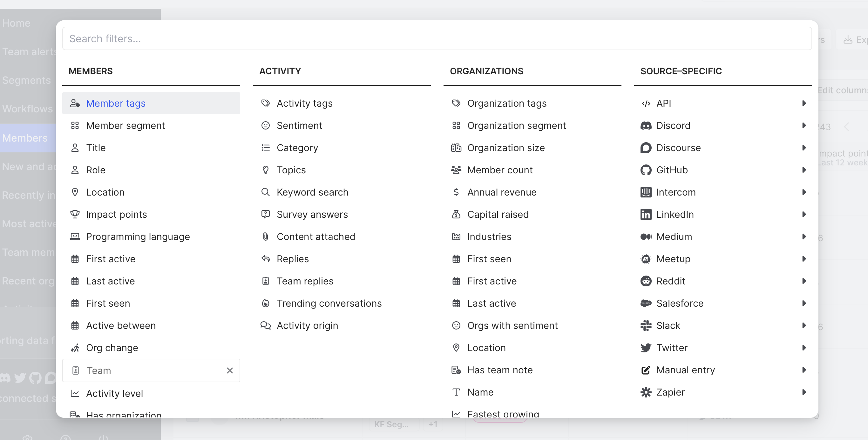Expand the Salesforce submenu arrow
The width and height of the screenshot is (868, 440).
point(804,303)
